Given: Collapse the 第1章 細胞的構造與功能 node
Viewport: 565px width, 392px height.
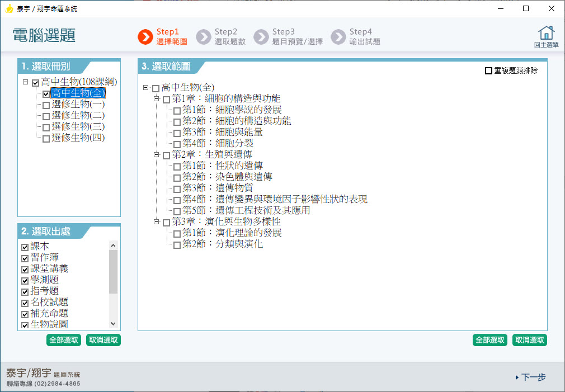Looking at the screenshot, I should tap(157, 99).
